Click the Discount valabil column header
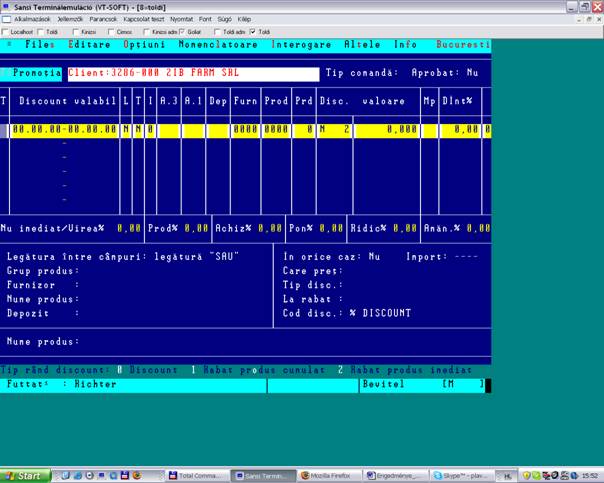Image resolution: width=604 pixels, height=483 pixels. pyautogui.click(x=67, y=101)
